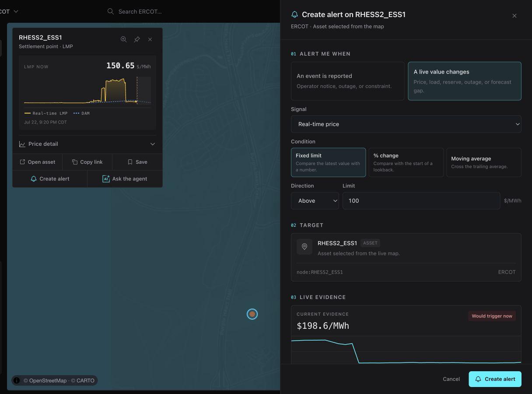This screenshot has height=394, width=532.
Task: Click the live evidence line chart
Action: pyautogui.click(x=406, y=350)
